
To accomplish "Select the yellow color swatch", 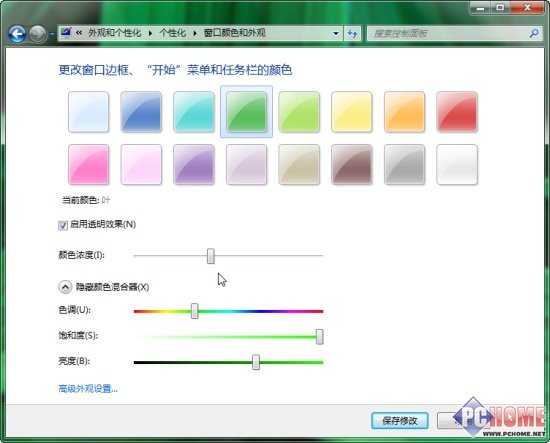I will point(351,112).
